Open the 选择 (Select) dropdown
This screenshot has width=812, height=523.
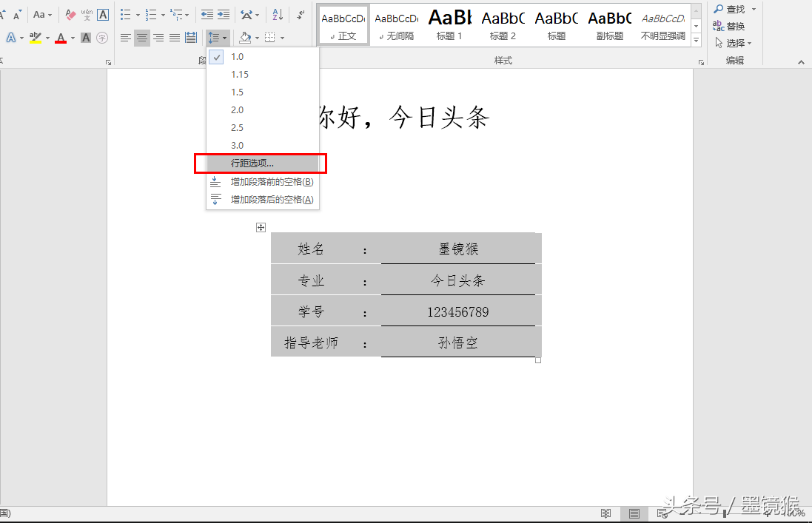pyautogui.click(x=736, y=42)
